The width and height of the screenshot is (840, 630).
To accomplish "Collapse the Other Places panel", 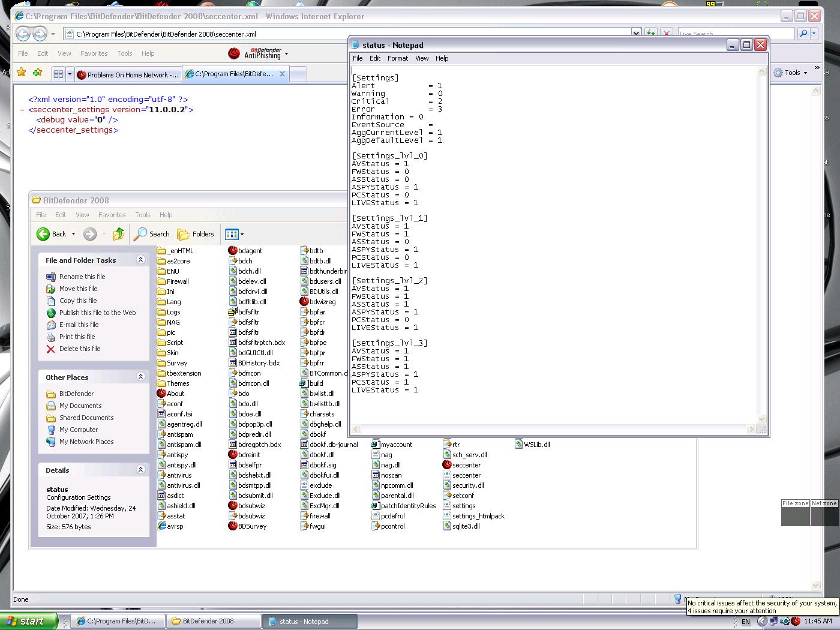I will click(x=140, y=377).
